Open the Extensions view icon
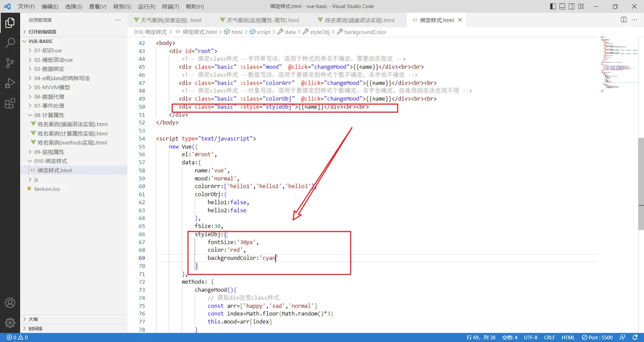The width and height of the screenshot is (644, 342). tap(10, 103)
